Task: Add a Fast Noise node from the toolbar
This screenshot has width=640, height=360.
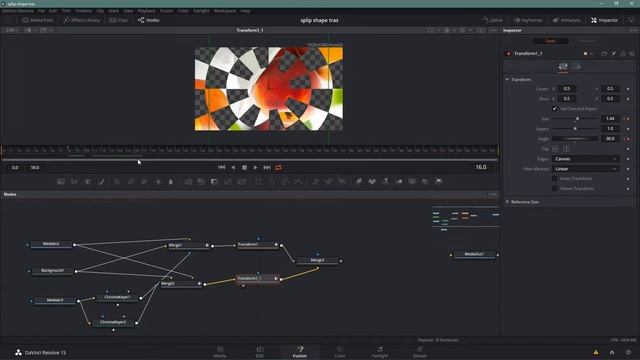Action: [74, 181]
